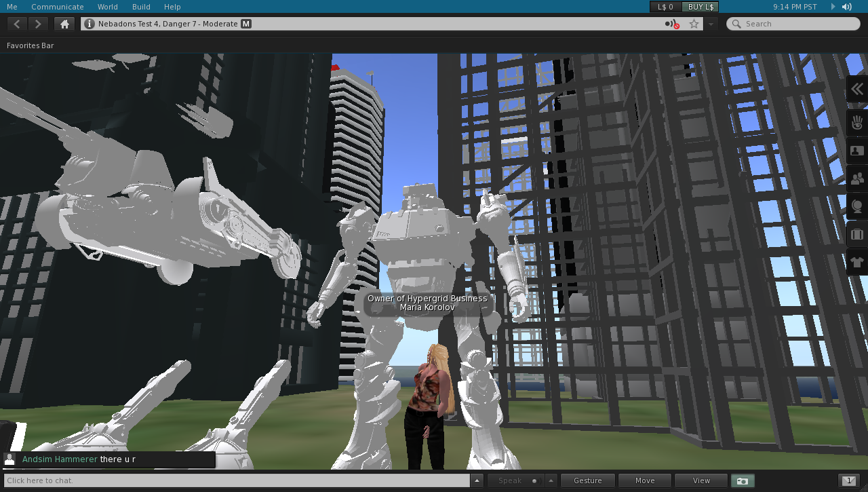Open the notifications counter showing 1
Image resolution: width=868 pixels, height=492 pixels.
pyautogui.click(x=849, y=480)
